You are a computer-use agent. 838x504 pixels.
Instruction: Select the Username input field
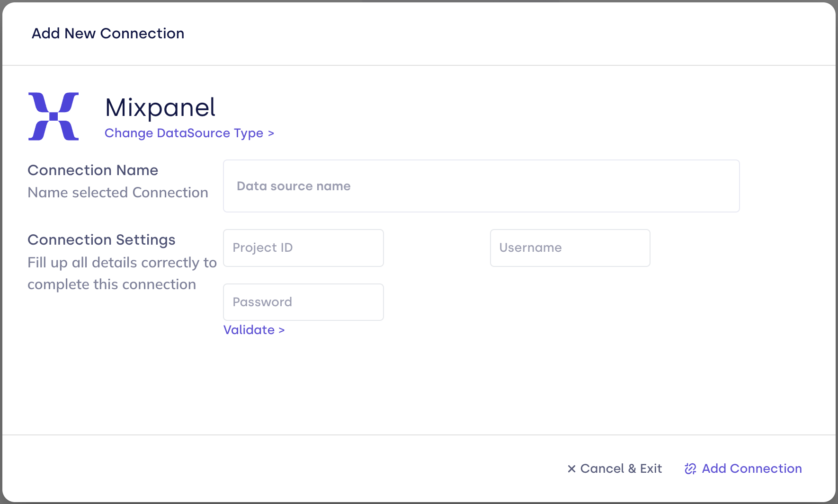pyautogui.click(x=570, y=248)
